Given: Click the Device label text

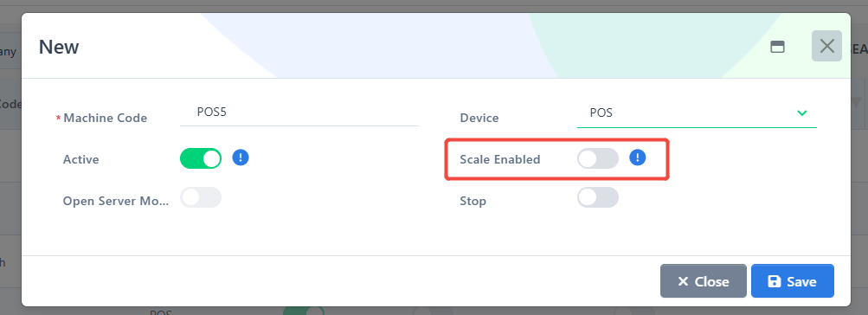Looking at the screenshot, I should 479,118.
